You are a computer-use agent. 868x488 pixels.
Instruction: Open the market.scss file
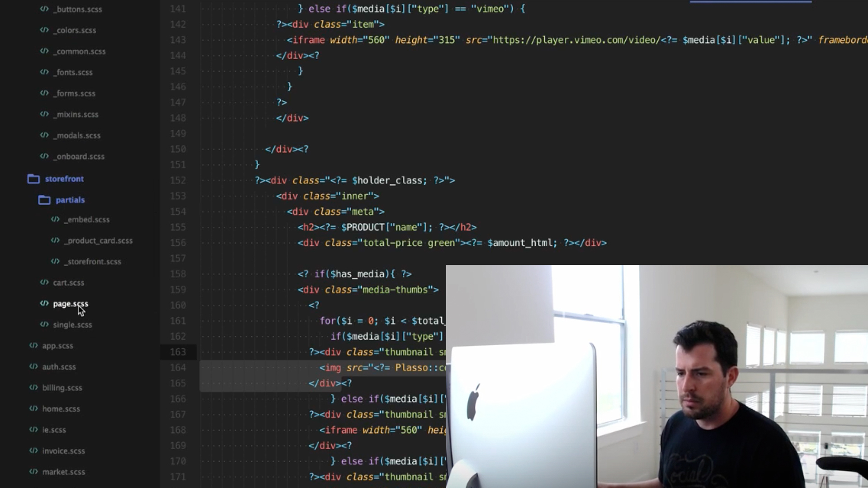coord(63,471)
